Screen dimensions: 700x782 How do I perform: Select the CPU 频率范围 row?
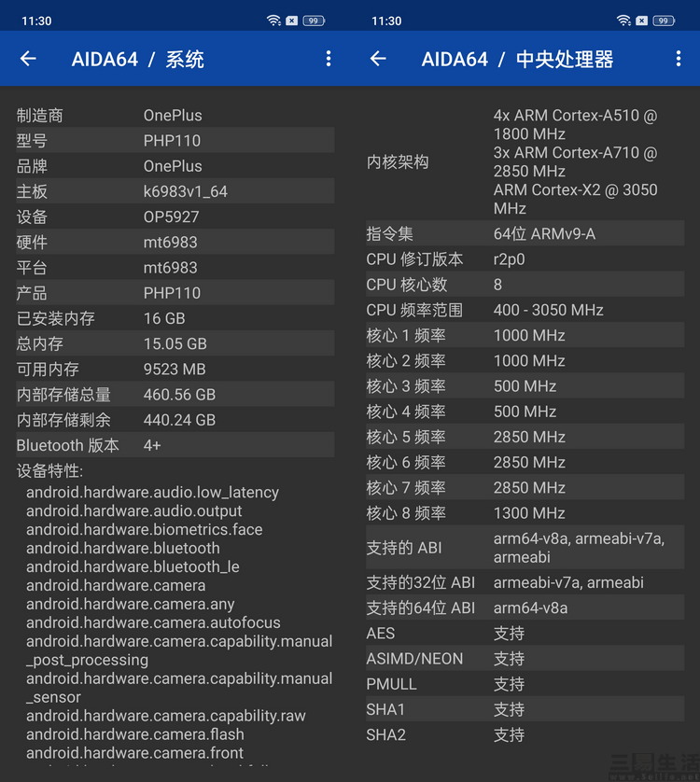point(525,310)
